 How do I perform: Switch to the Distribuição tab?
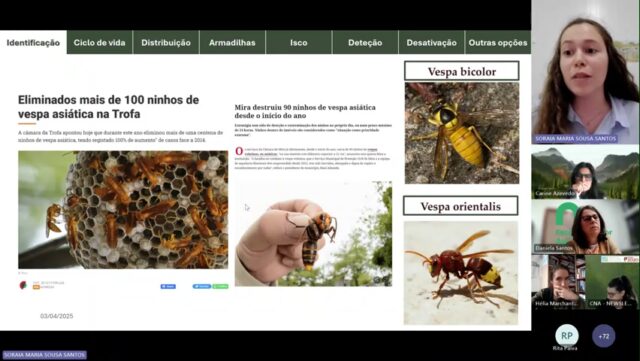click(166, 42)
